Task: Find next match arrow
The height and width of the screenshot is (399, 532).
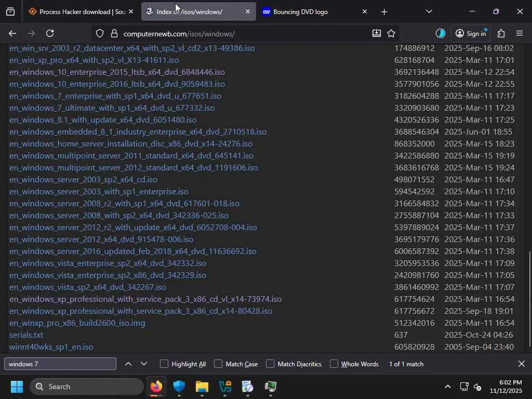Action: (x=144, y=364)
